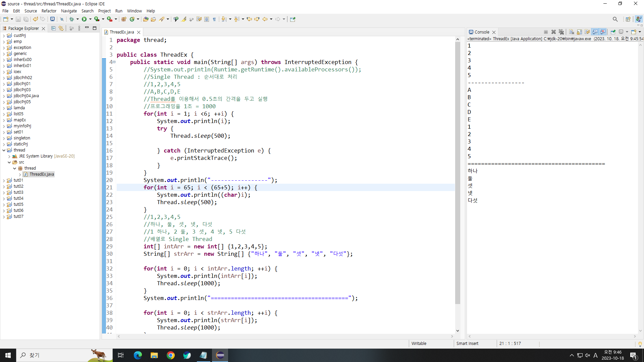Toggle Link with Editor in Package Explorer
644x362 pixels.
coord(61,28)
